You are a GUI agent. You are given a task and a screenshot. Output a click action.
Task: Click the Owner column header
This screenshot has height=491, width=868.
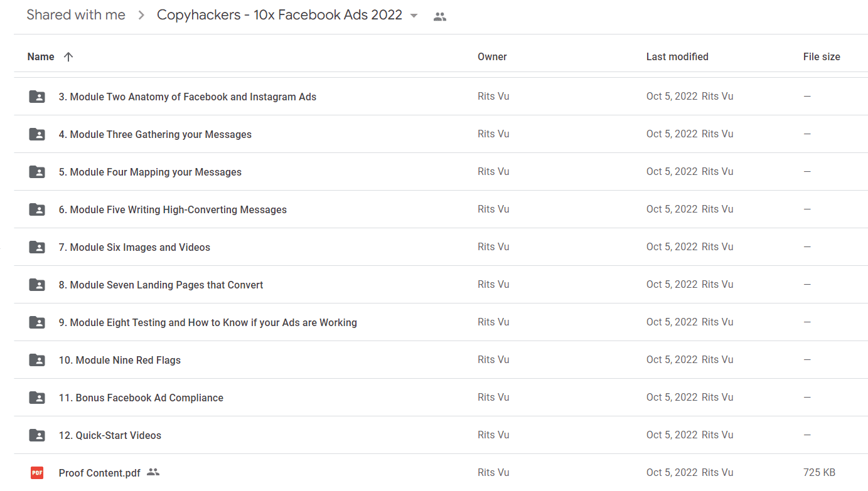(492, 56)
